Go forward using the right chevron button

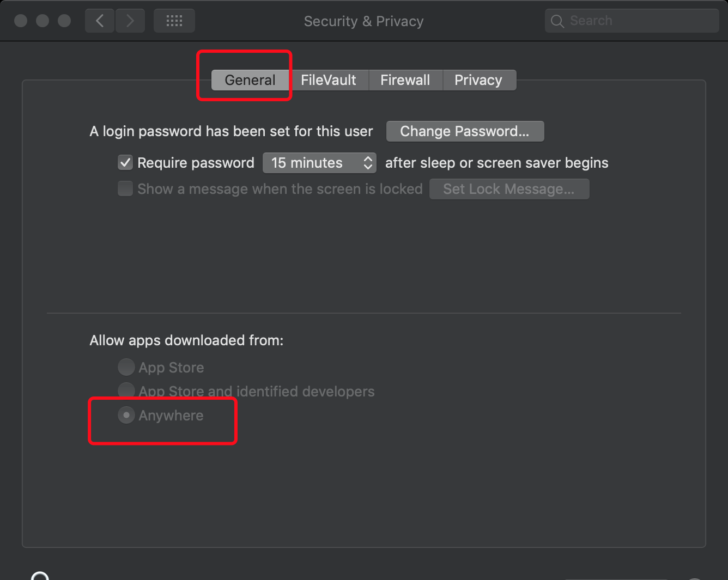pyautogui.click(x=130, y=21)
